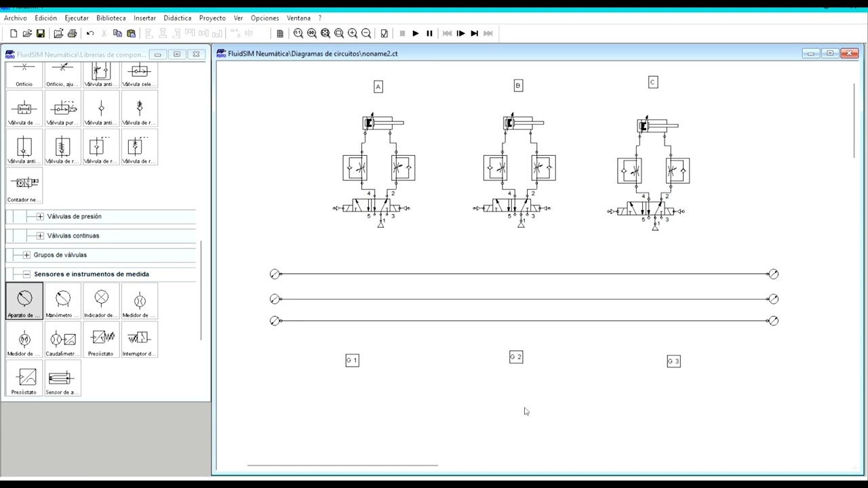Viewport: 868px width, 488px height.
Task: Select the cylinder below label B
Action: click(524, 123)
